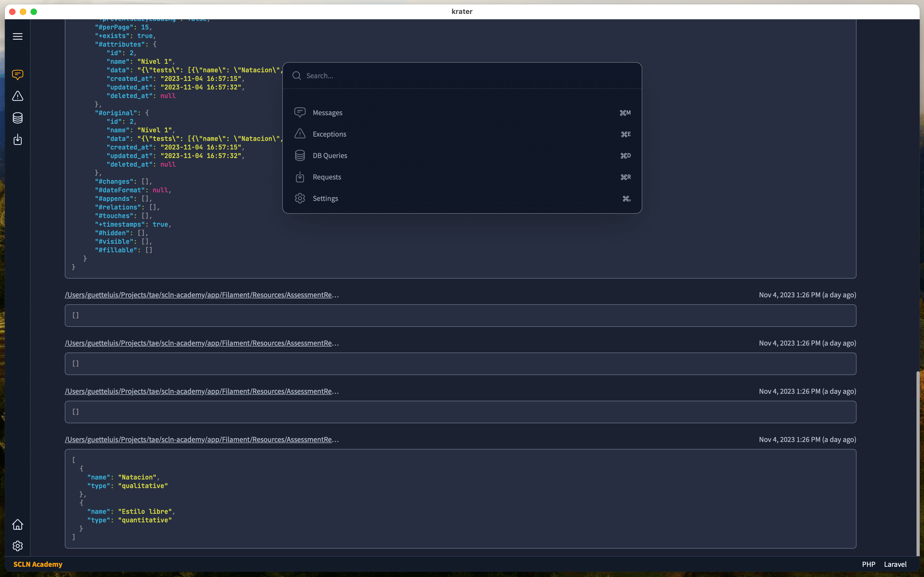924x577 pixels.
Task: Click "type": "quantitative" in bottom JSON
Action: point(129,520)
